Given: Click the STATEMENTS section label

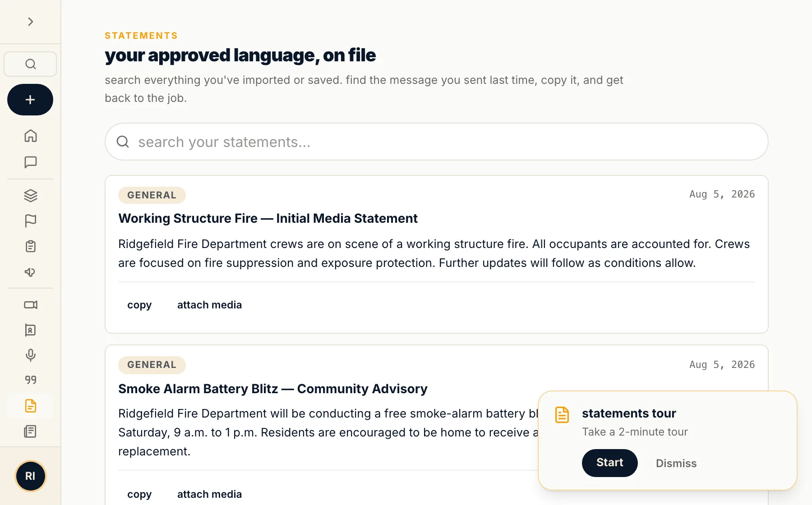Looking at the screenshot, I should click(x=141, y=36).
